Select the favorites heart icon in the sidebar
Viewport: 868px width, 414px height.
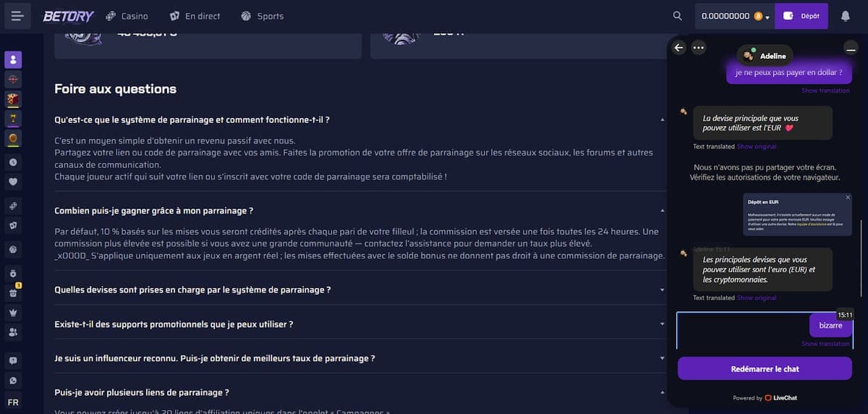click(13, 182)
